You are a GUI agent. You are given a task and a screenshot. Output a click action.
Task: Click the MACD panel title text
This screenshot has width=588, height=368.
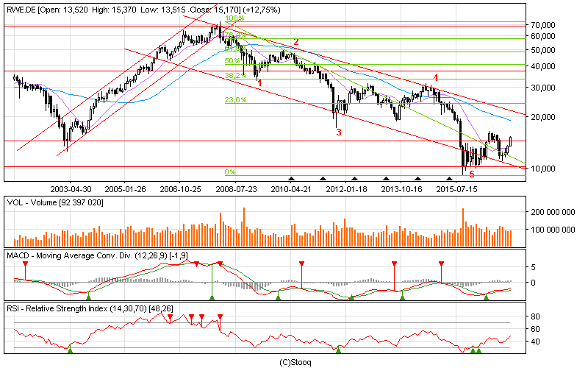click(97, 255)
